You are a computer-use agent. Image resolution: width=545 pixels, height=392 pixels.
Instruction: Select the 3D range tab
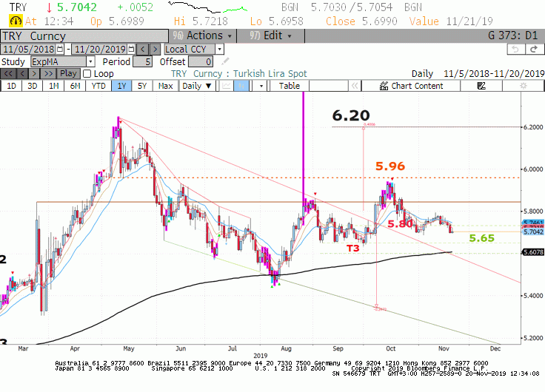tap(33, 86)
